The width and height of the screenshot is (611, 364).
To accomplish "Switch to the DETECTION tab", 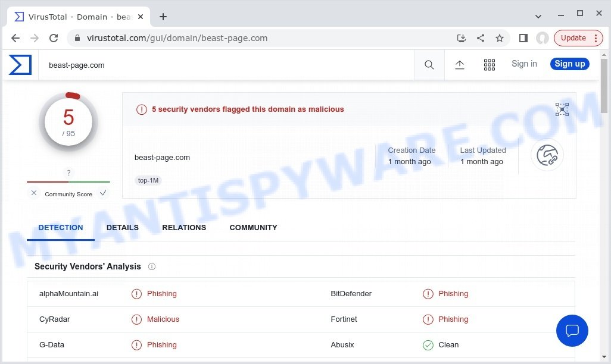I will (x=61, y=228).
